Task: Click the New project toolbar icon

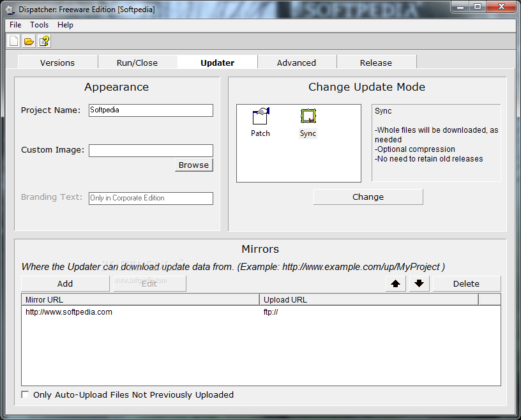Action: pyautogui.click(x=13, y=41)
